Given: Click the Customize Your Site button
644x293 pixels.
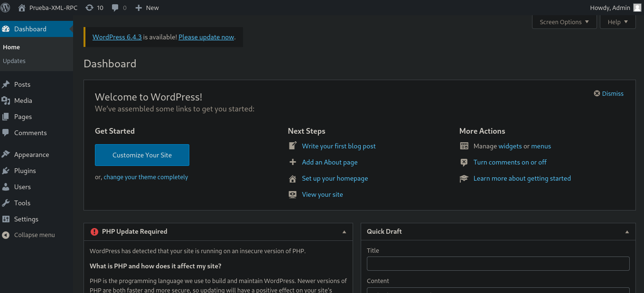Looking at the screenshot, I should [142, 155].
